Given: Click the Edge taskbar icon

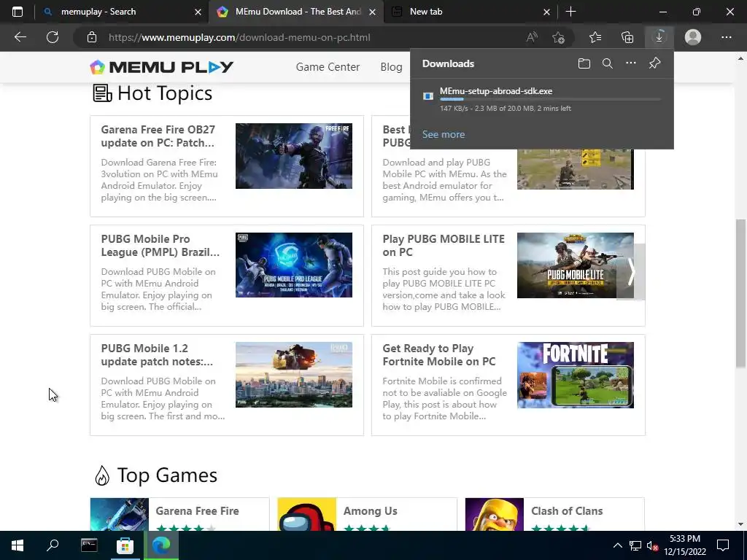Looking at the screenshot, I should point(161,545).
